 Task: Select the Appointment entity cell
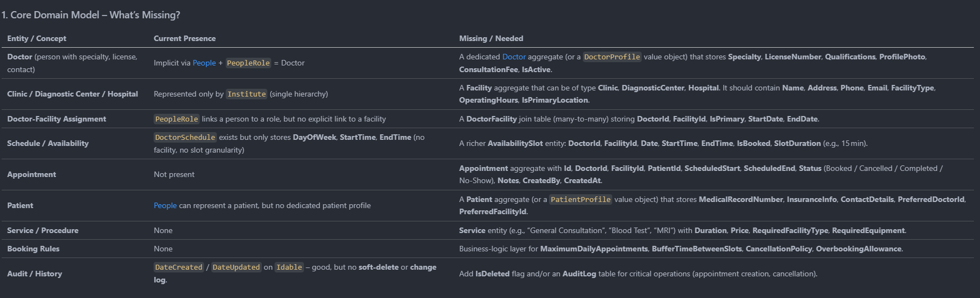[32, 175]
